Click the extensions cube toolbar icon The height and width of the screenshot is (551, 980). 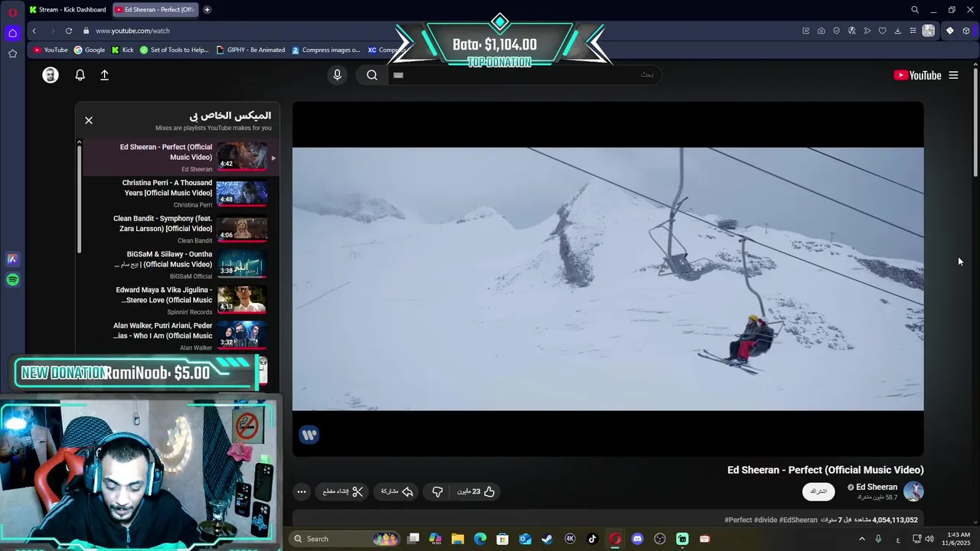[x=966, y=31]
